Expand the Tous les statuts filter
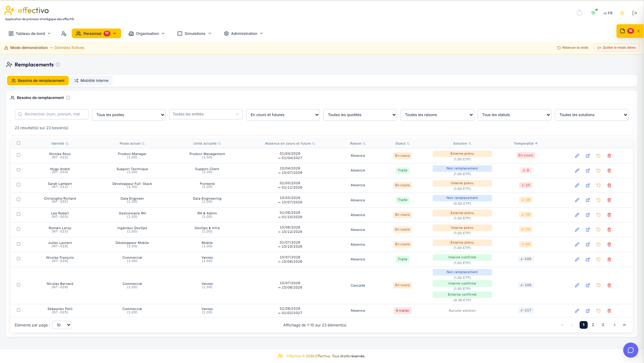Screen dimensions: 644x363 515,115
